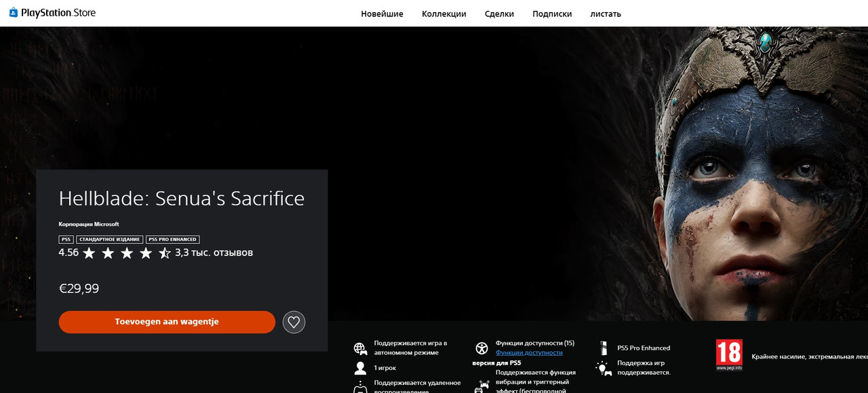Click the PS5 PRO ENHANCED tag
The height and width of the screenshot is (393, 868).
coord(173,239)
